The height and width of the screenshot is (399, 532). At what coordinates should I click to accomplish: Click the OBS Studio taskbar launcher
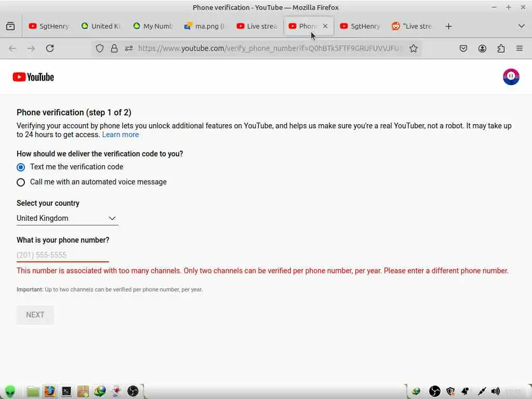tap(133, 391)
